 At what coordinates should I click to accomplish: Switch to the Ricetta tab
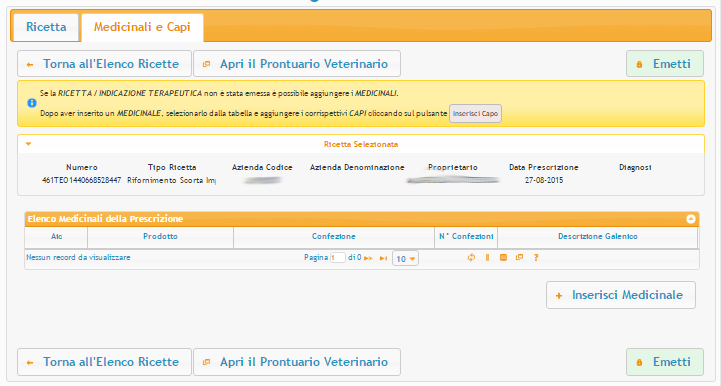point(46,27)
